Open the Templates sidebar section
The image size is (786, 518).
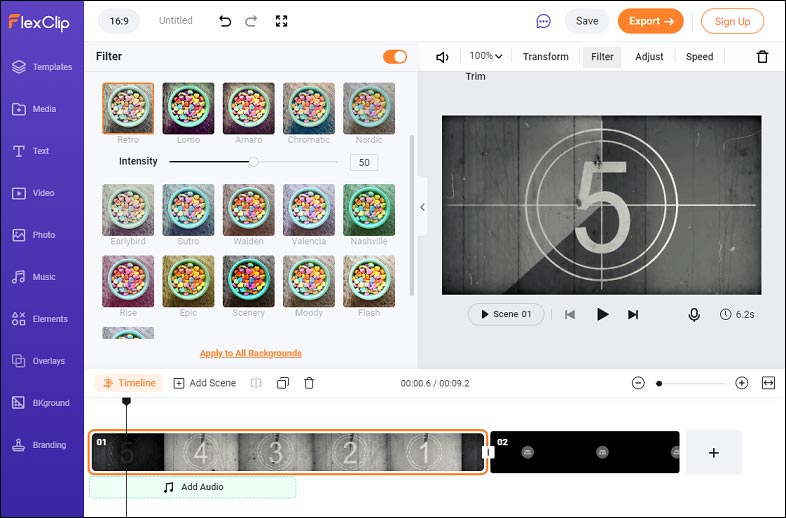[42, 67]
